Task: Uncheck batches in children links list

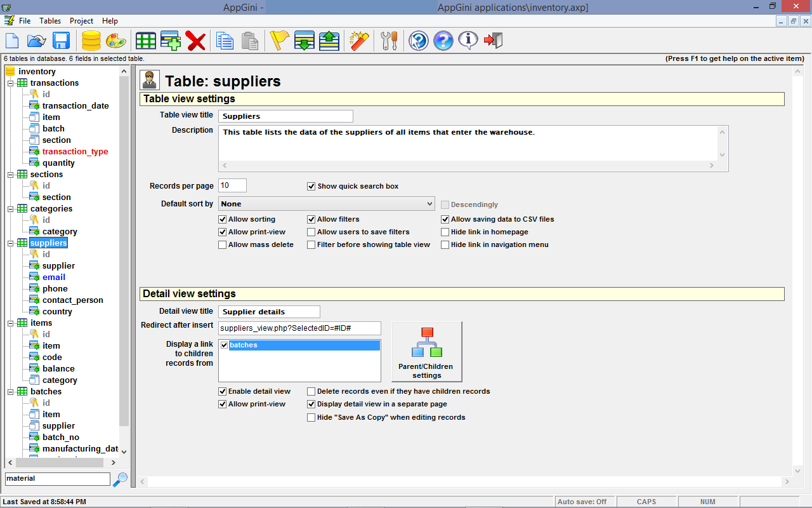Action: (x=225, y=345)
